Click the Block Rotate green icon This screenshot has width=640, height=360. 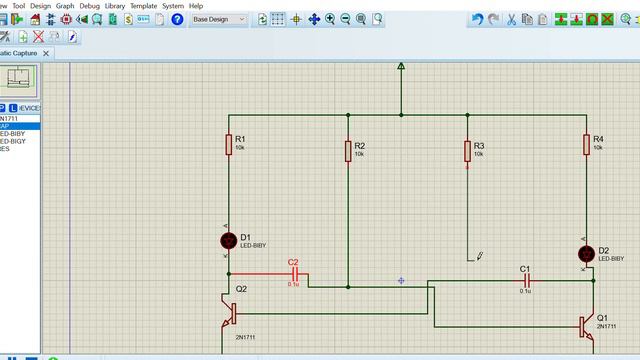coord(592,19)
